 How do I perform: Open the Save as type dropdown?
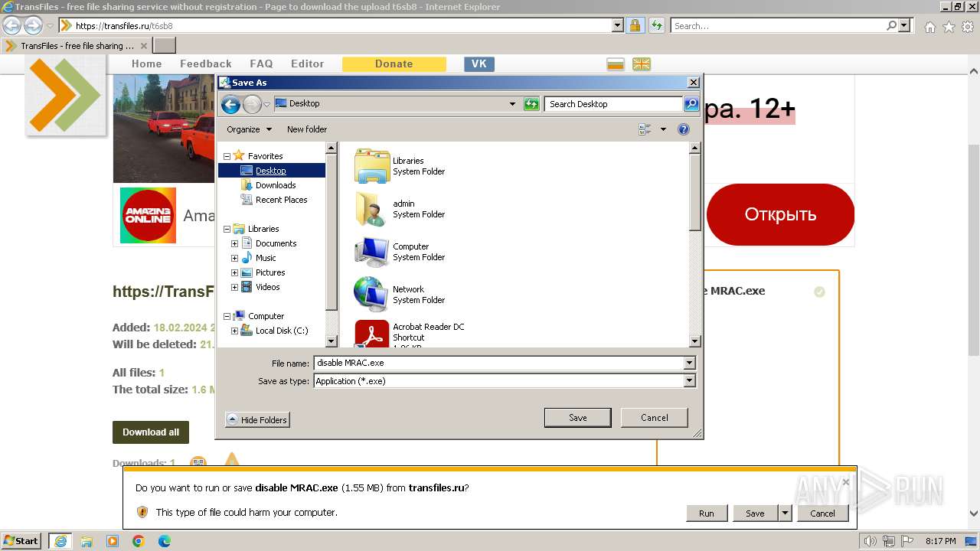pyautogui.click(x=689, y=381)
